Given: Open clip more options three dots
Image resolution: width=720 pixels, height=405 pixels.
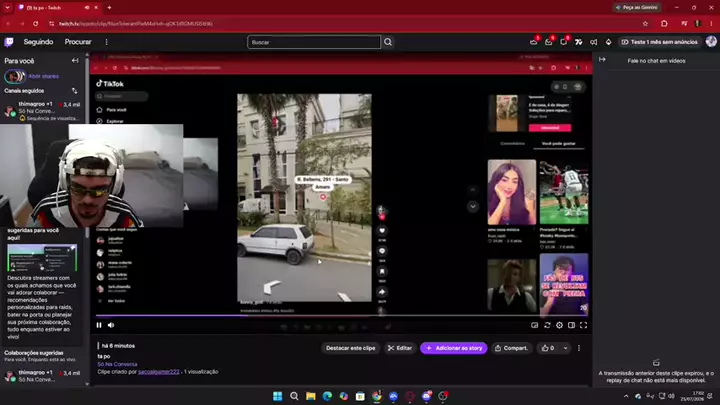Looking at the screenshot, I should (579, 348).
